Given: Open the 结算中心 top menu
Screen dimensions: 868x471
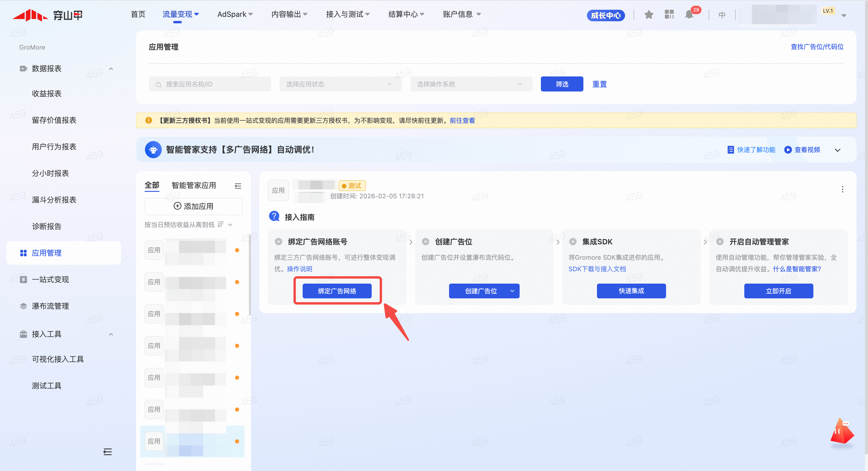Looking at the screenshot, I should [406, 14].
